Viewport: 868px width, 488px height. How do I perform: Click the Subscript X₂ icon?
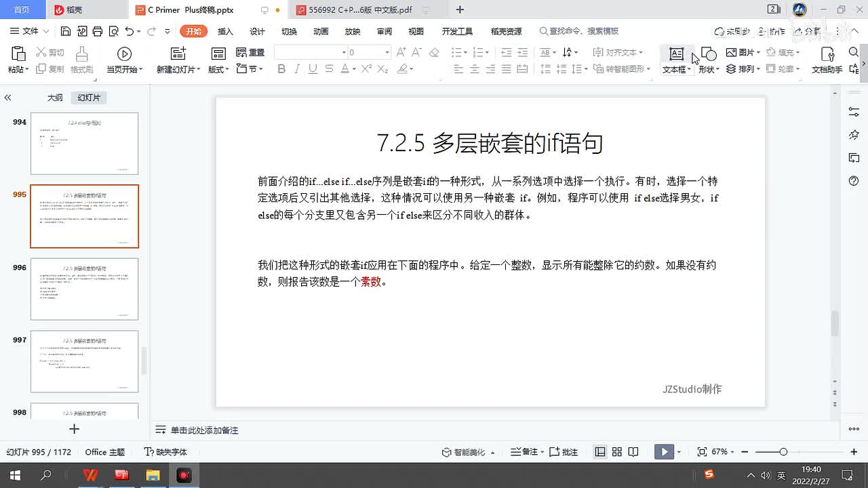(382, 68)
